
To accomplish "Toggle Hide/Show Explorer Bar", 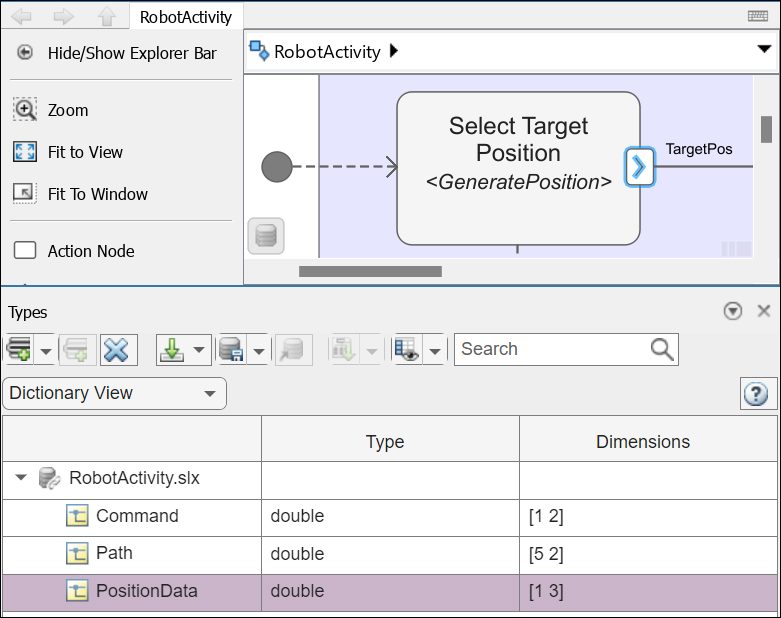I will point(118,53).
